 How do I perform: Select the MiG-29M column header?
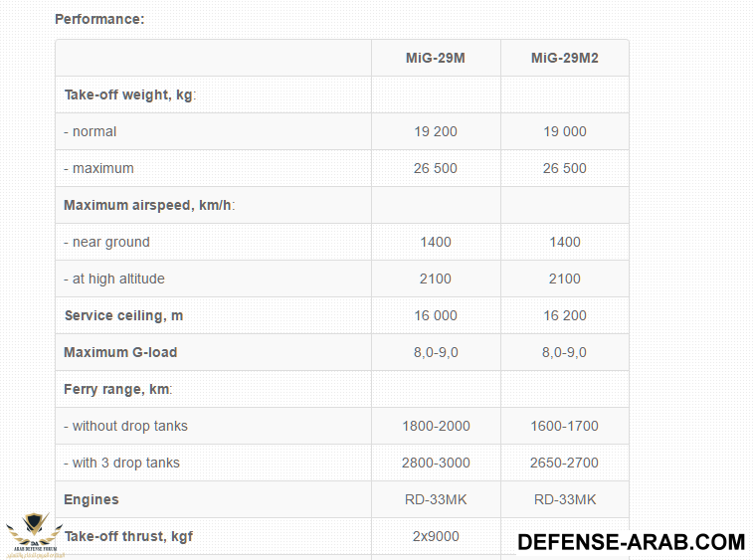(x=436, y=58)
